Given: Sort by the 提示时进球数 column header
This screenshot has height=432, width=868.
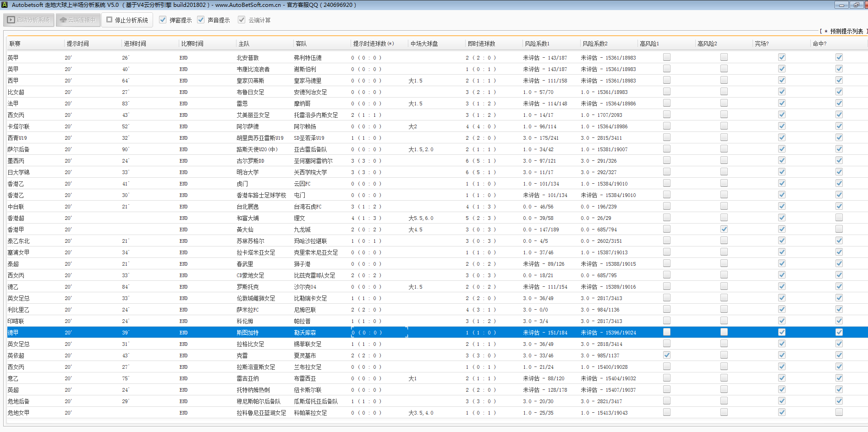Looking at the screenshot, I should [x=373, y=44].
